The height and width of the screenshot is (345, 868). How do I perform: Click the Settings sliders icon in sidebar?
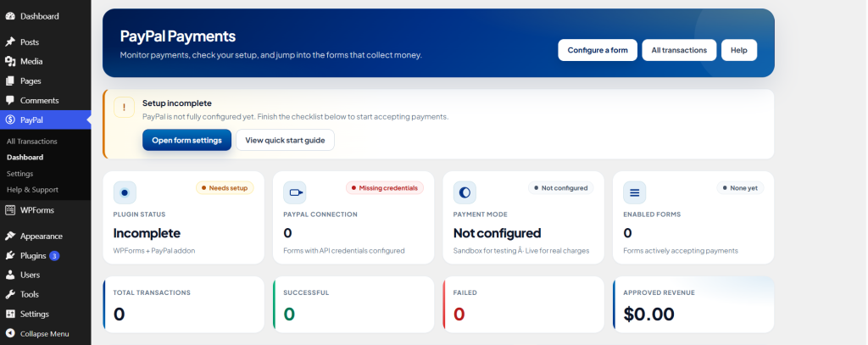click(10, 314)
